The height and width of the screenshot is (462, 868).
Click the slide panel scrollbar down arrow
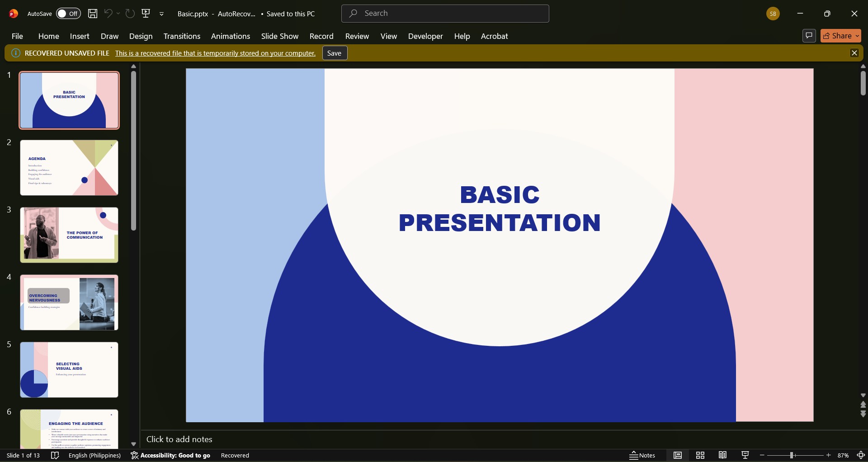[x=133, y=444]
